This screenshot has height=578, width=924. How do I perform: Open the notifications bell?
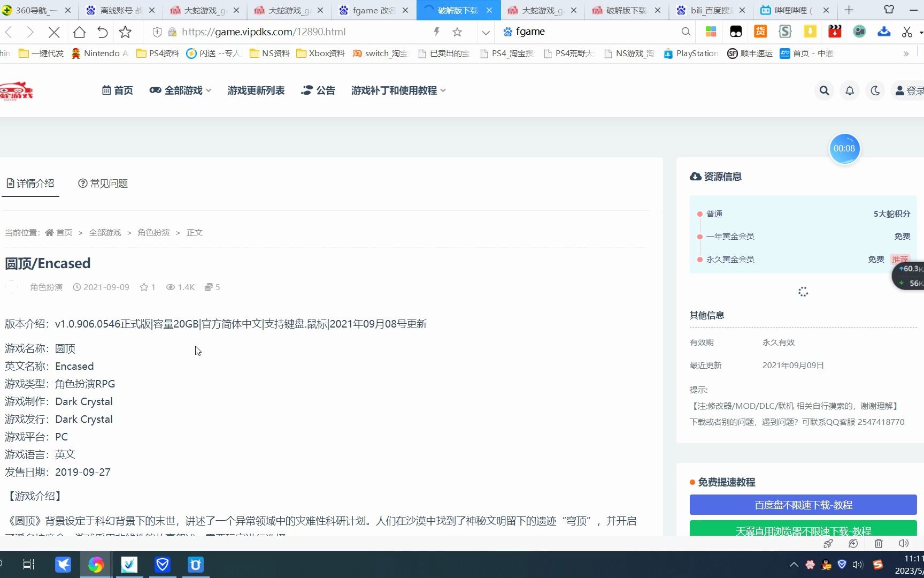[850, 90]
